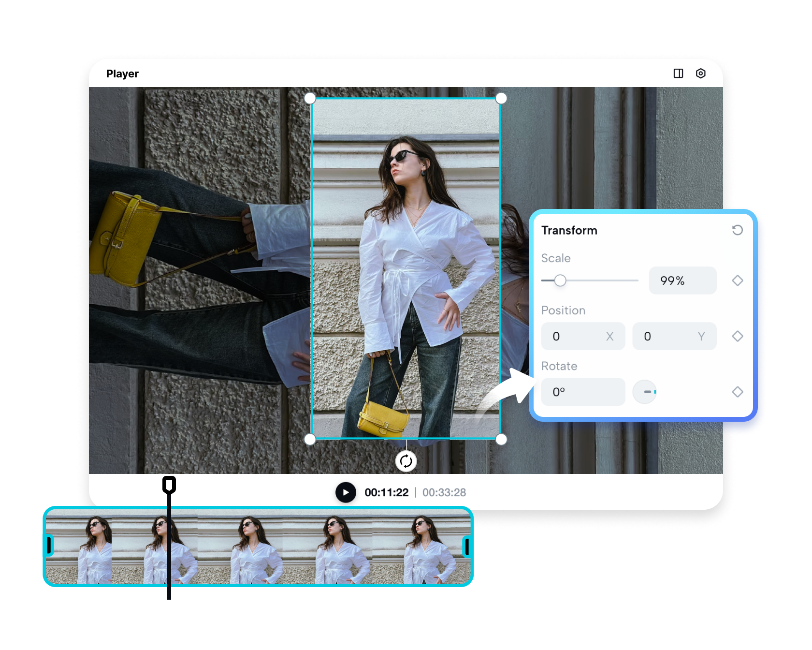The image size is (812, 650).
Task: Click the Scale slider handle
Action: point(561,281)
